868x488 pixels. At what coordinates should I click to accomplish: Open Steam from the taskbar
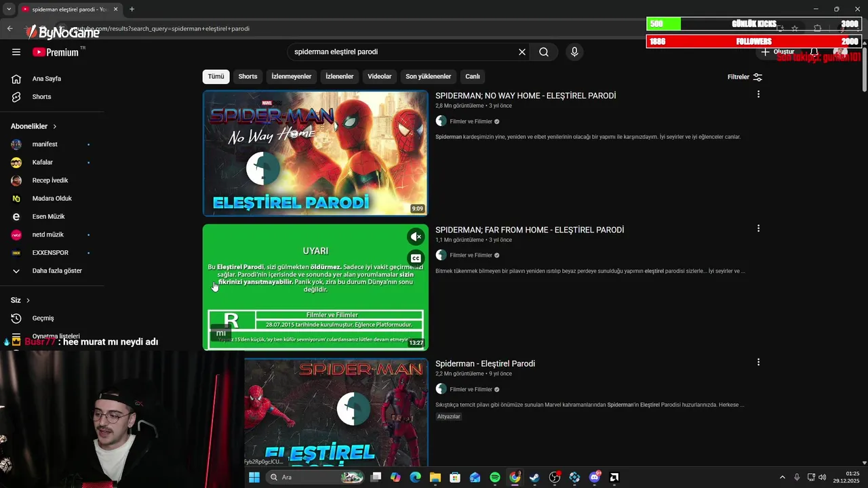[534, 477]
